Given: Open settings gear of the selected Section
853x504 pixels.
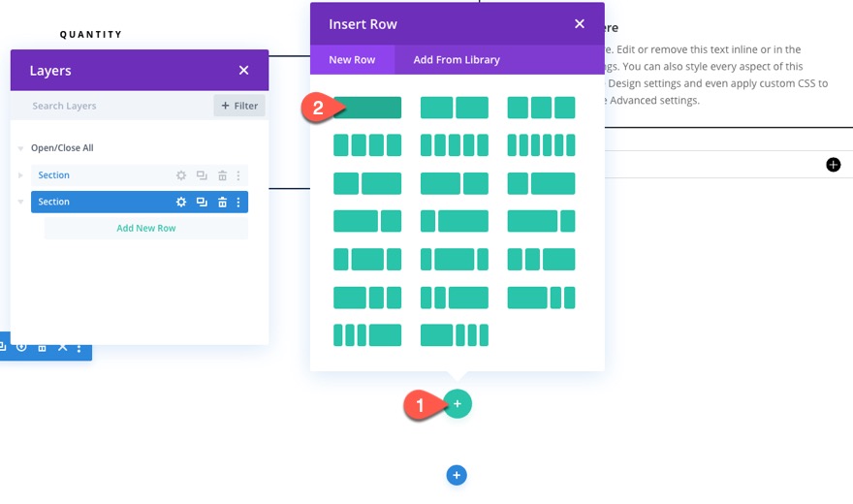Looking at the screenshot, I should (x=181, y=202).
